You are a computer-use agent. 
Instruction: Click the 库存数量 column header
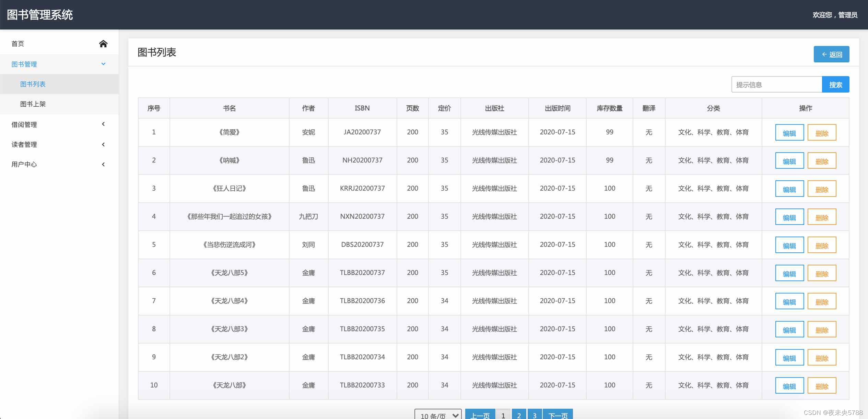click(x=609, y=108)
